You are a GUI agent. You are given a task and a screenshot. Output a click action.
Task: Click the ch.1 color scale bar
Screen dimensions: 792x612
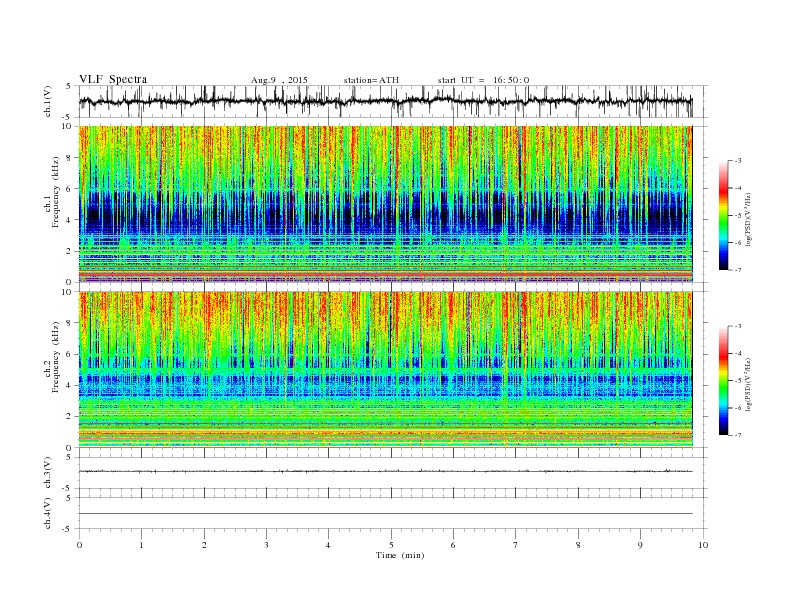coord(723,215)
